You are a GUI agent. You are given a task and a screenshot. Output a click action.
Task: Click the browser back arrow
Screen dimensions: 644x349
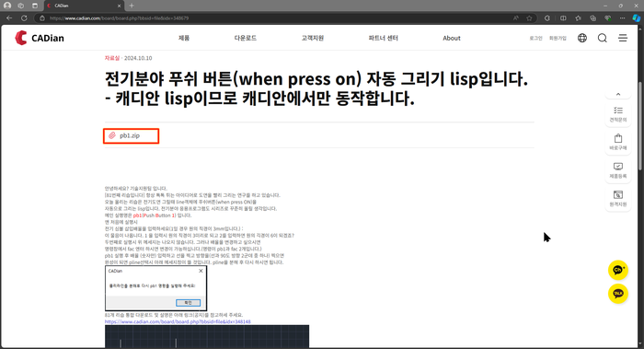pos(9,18)
